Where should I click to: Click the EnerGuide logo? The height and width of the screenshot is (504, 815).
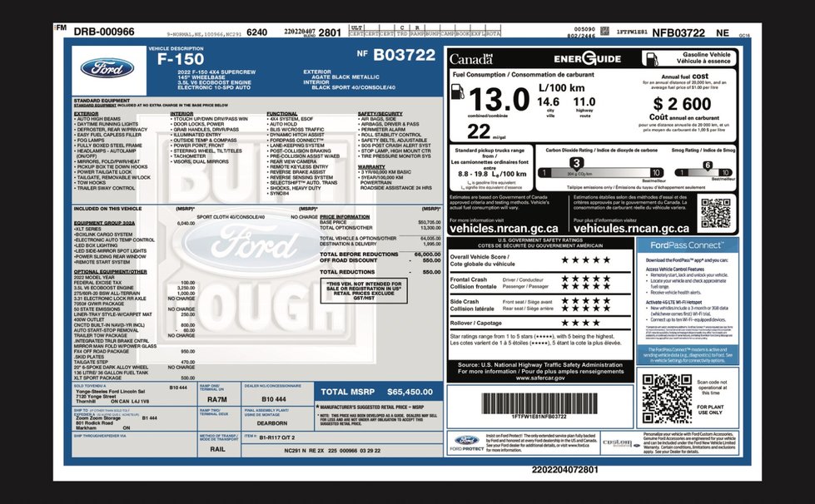(588, 58)
